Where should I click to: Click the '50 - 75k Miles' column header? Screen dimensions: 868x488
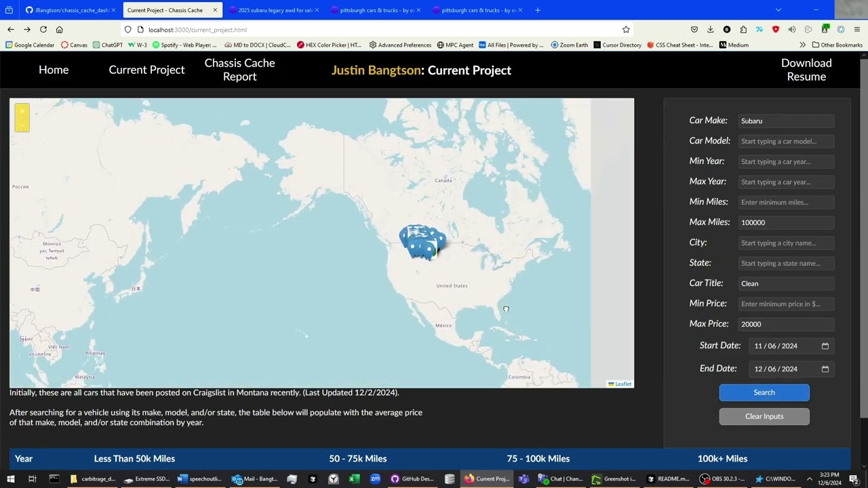point(357,459)
